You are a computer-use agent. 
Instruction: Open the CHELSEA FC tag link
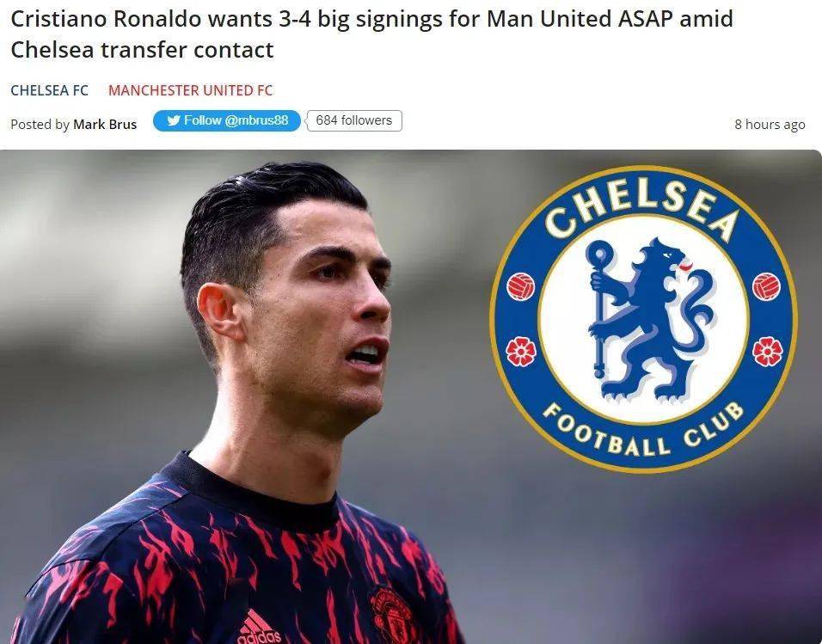pos(49,90)
